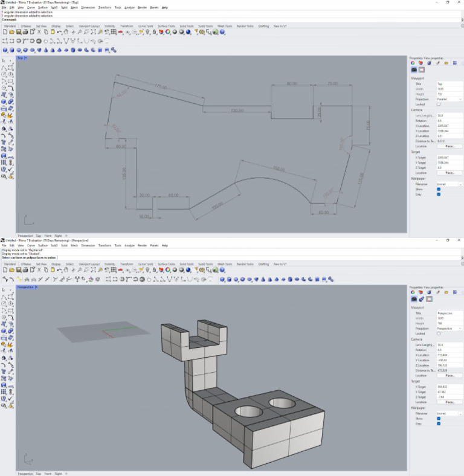The width and height of the screenshot is (464, 476).
Task: Open Drafting toolbar tab in Top window
Action: click(x=263, y=26)
